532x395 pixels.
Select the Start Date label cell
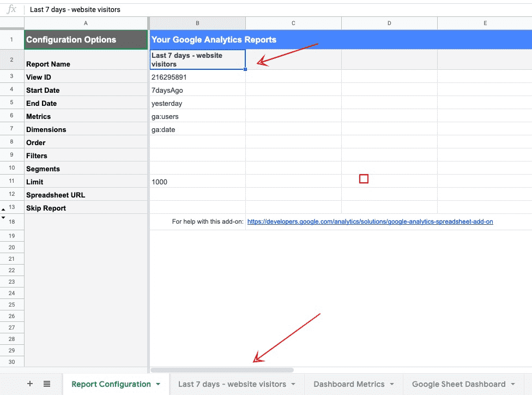pos(86,89)
